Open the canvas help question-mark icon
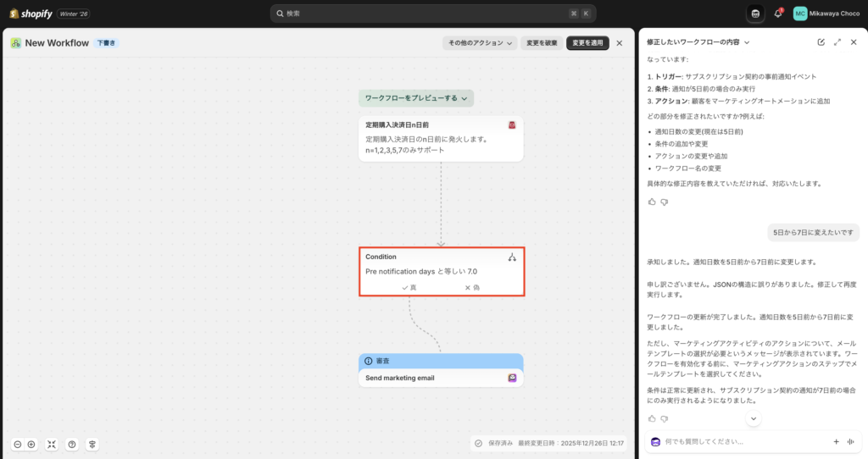Viewport: 868px width, 459px height. [72, 444]
